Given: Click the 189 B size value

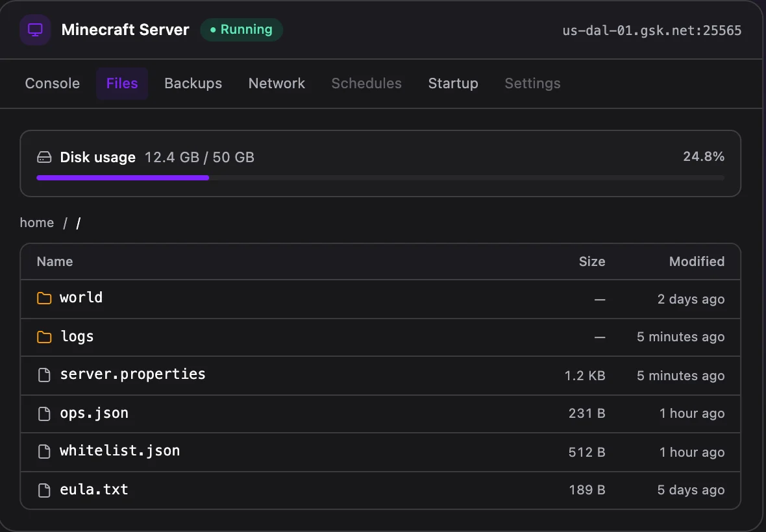Looking at the screenshot, I should (x=587, y=490).
